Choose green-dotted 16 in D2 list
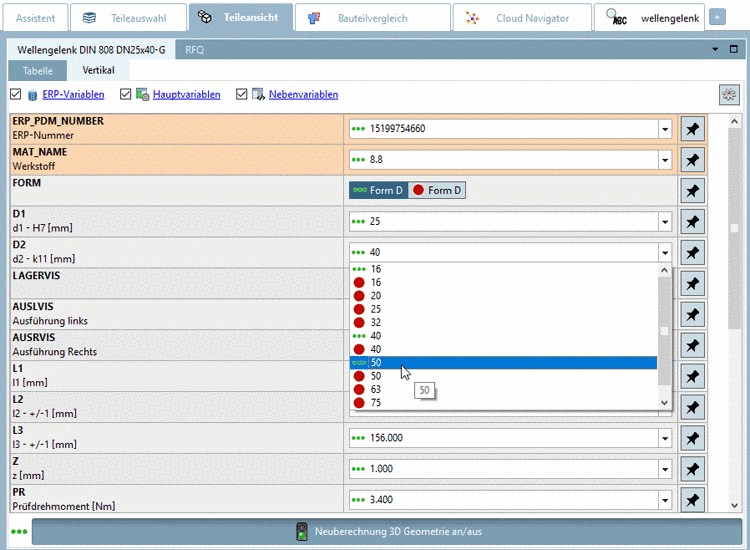750x550 pixels. point(503,269)
